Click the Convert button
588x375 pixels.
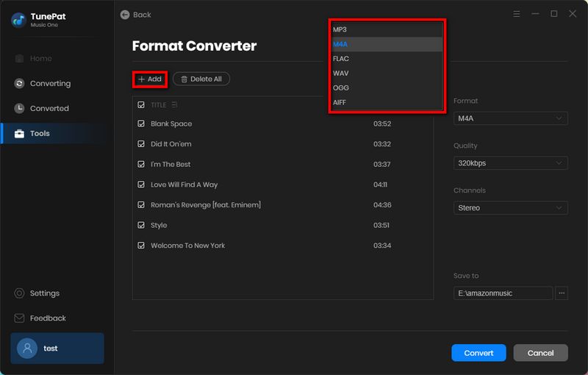(478, 353)
